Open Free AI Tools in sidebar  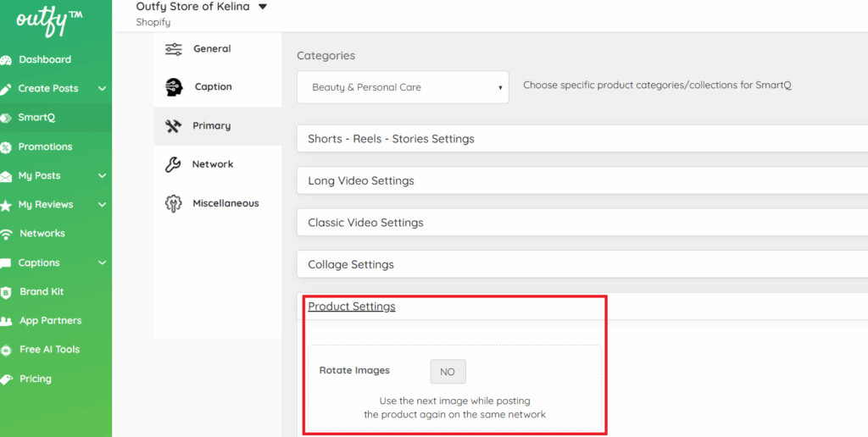49,350
